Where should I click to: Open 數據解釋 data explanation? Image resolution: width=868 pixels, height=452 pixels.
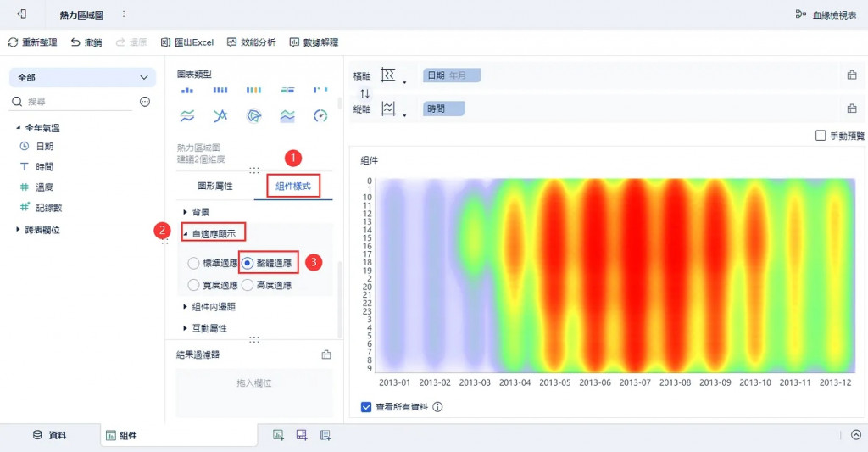tap(314, 42)
